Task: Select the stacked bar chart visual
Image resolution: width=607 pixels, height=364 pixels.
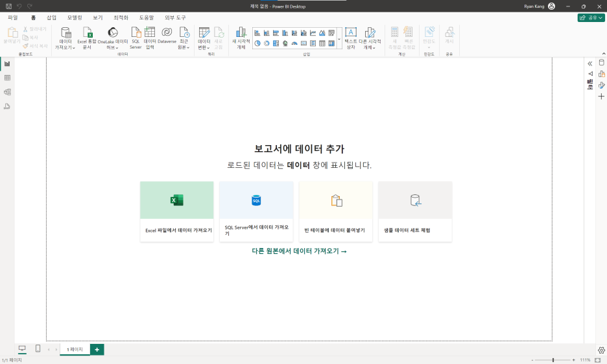Action: click(257, 33)
